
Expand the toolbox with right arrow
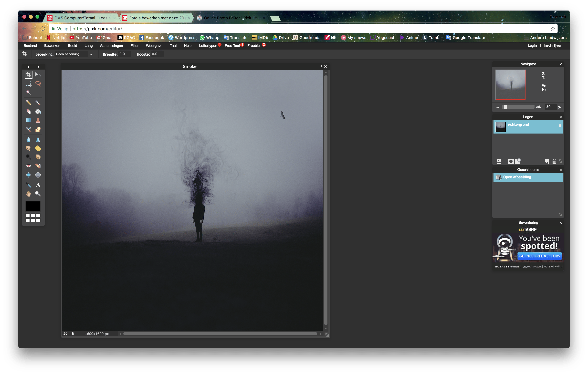(38, 67)
